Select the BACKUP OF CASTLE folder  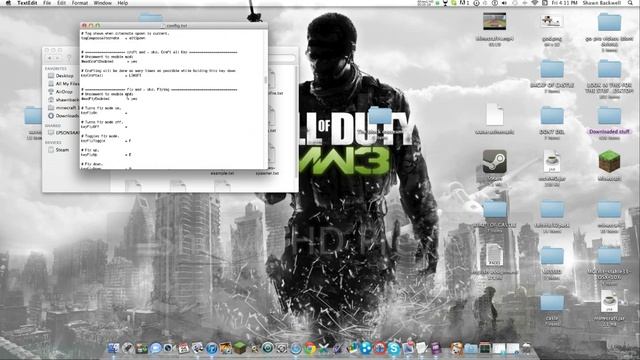[x=552, y=69]
